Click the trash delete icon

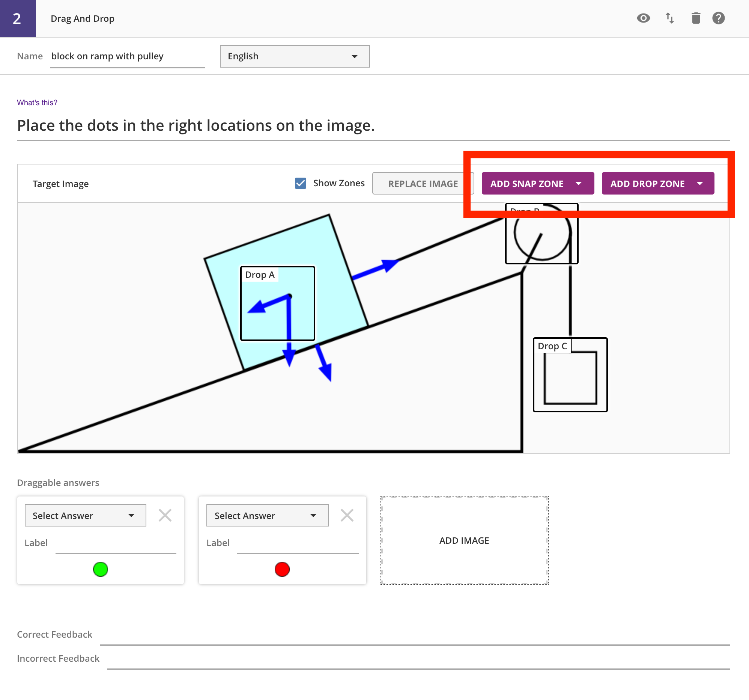[695, 18]
